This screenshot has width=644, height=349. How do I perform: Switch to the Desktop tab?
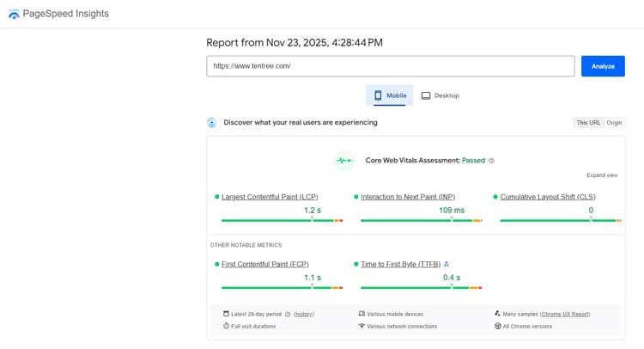click(x=440, y=95)
